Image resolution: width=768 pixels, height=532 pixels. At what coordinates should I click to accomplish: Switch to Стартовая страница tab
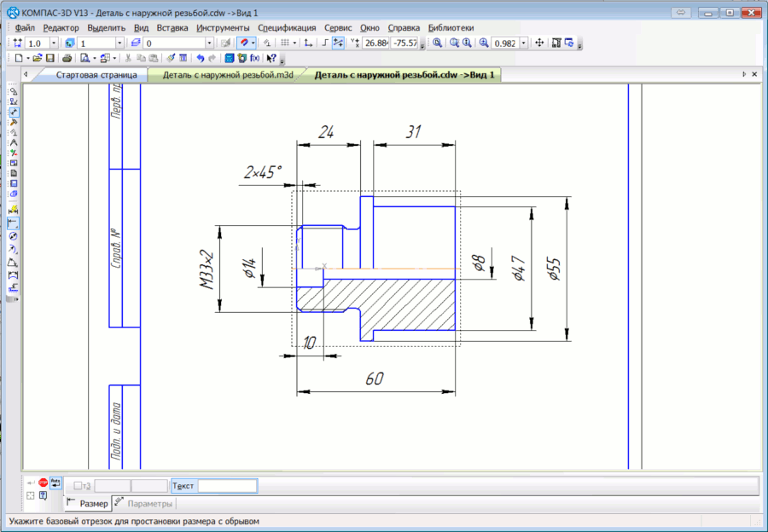click(96, 75)
